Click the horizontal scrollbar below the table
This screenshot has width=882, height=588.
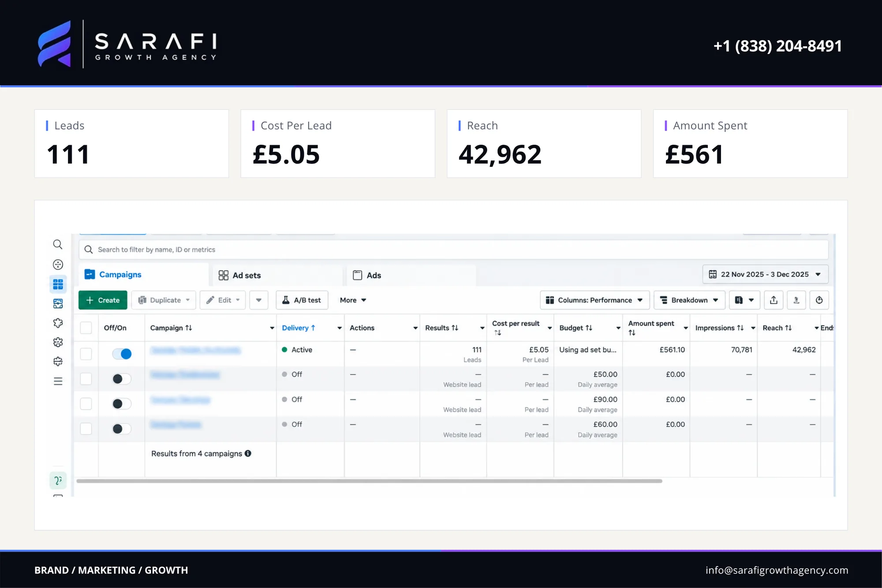(x=369, y=481)
